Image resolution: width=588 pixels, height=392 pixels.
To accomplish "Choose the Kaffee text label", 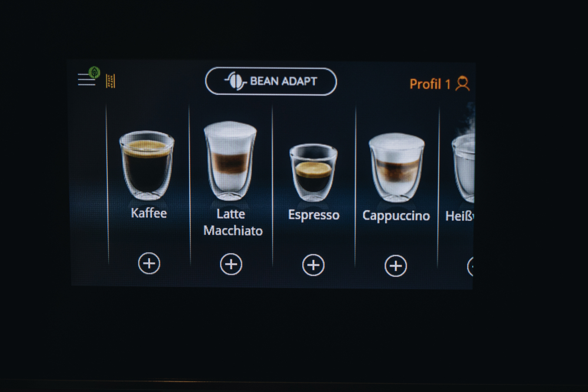I will [x=149, y=213].
